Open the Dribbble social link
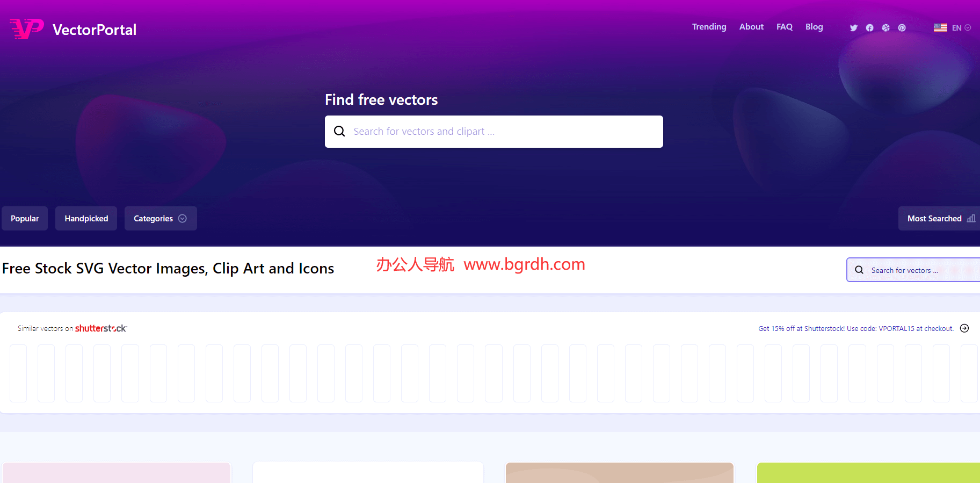The height and width of the screenshot is (483, 980). [885, 28]
